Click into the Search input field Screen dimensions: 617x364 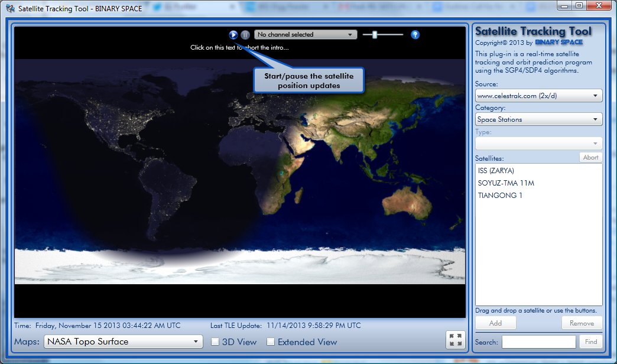coord(538,342)
